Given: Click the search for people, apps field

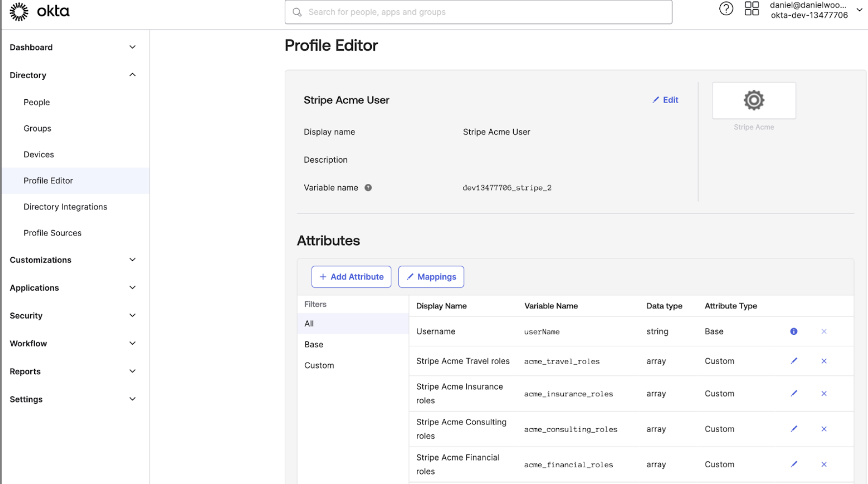Looking at the screenshot, I should [479, 12].
